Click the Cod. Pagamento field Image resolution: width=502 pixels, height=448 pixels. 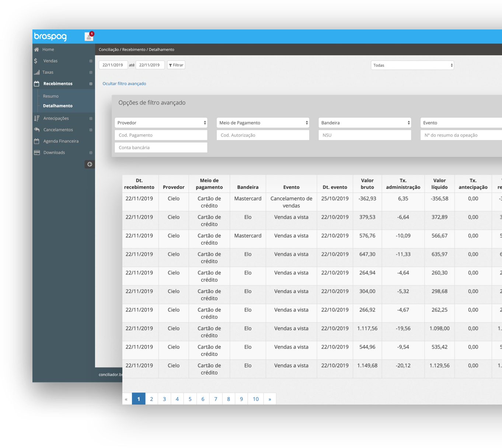click(x=161, y=135)
